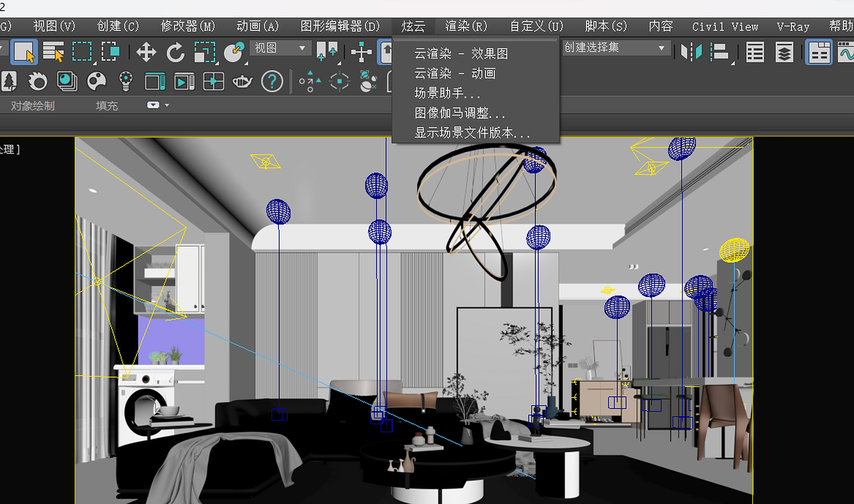Choose 云渲染 - 效果图 menu entry
This screenshot has height=504, width=854.
461,54
